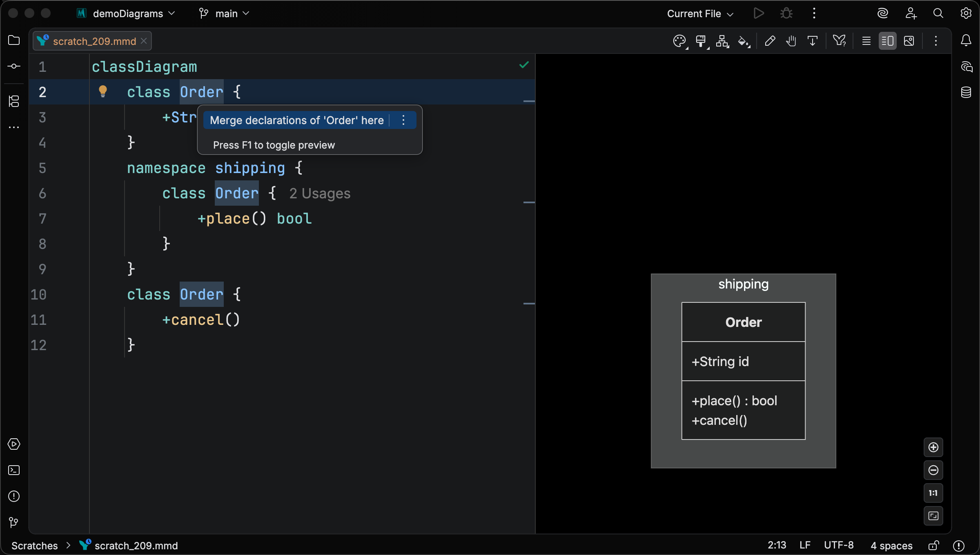Run the current file
This screenshot has width=980, height=555.
point(759,13)
